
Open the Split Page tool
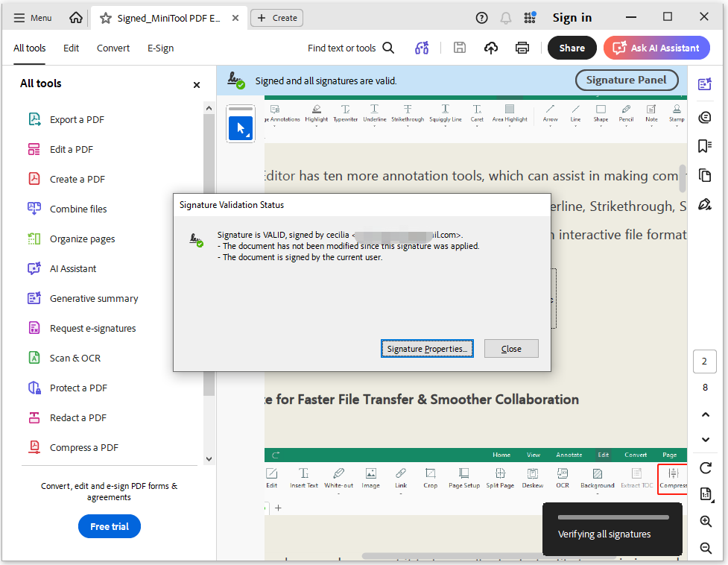point(499,479)
